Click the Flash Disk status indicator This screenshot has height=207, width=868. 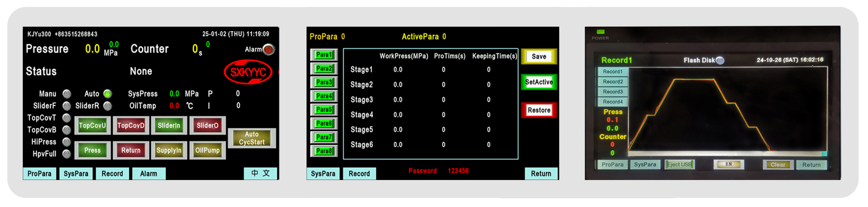click(720, 60)
